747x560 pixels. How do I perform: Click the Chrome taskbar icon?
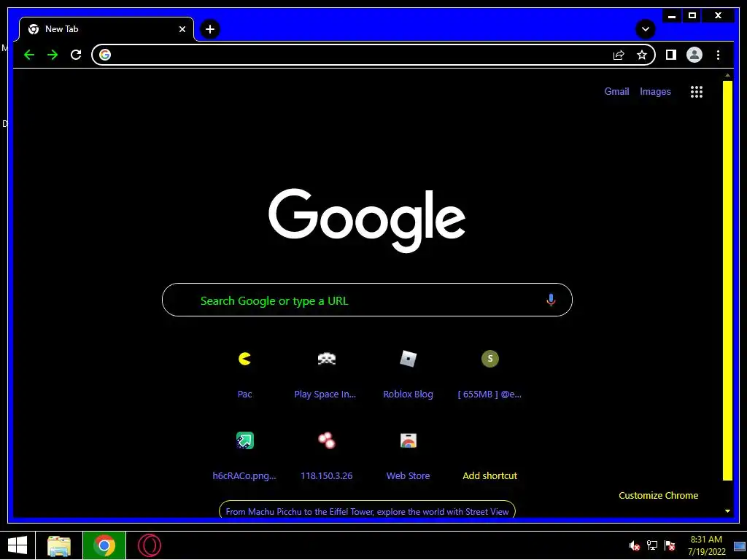(104, 545)
